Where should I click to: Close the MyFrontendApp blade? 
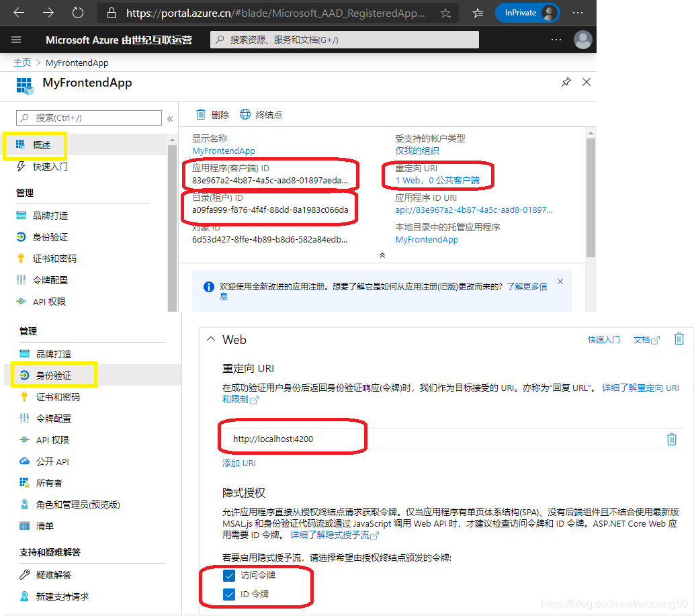[x=587, y=83]
